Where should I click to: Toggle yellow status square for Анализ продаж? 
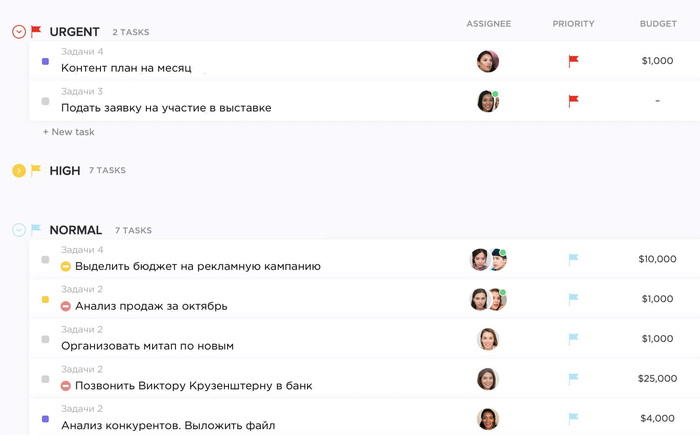click(x=45, y=299)
